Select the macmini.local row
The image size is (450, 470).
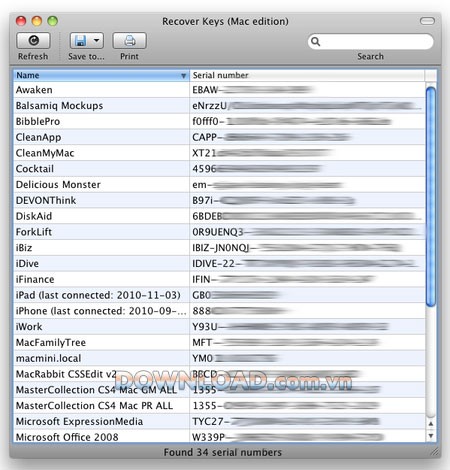(x=219, y=358)
